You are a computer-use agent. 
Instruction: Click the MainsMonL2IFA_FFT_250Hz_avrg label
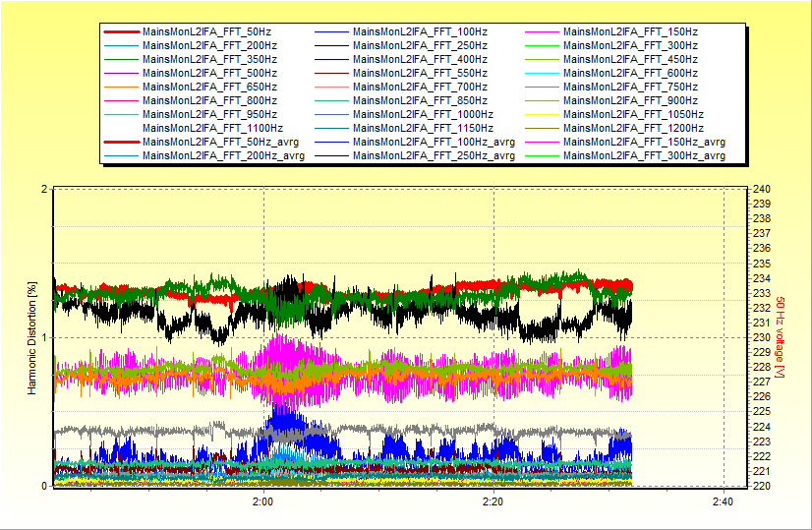pos(434,156)
